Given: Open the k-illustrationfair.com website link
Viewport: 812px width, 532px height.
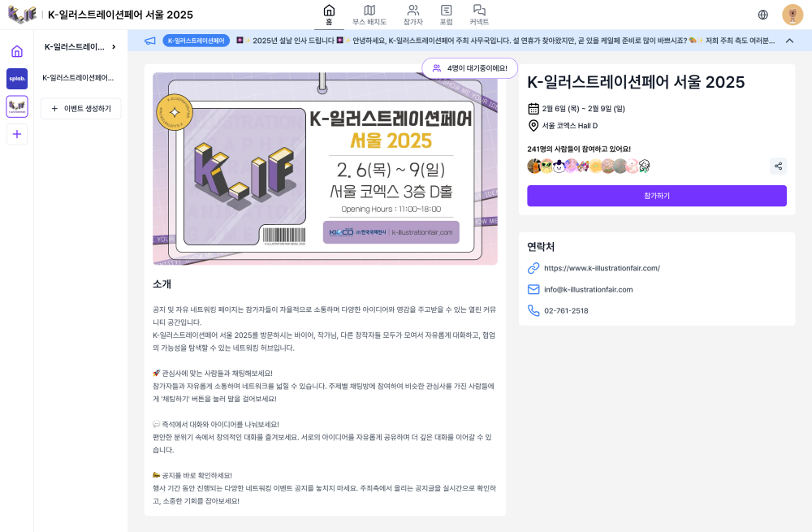Looking at the screenshot, I should 602,268.
